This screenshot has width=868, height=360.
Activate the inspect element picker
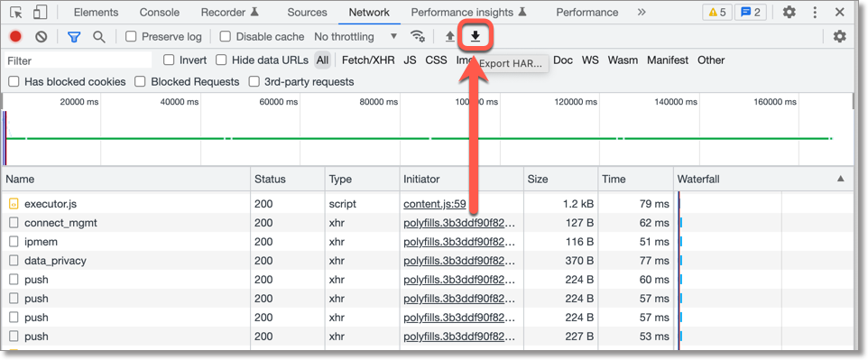pyautogui.click(x=16, y=13)
